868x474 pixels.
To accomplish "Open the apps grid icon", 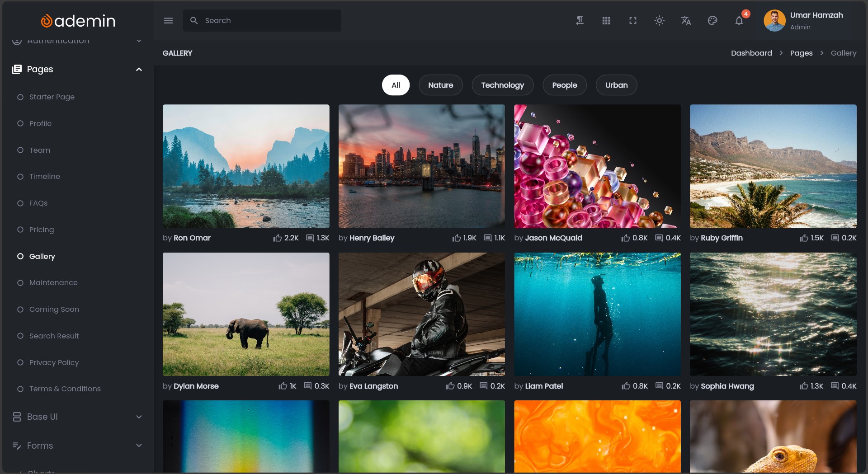I will tap(606, 21).
